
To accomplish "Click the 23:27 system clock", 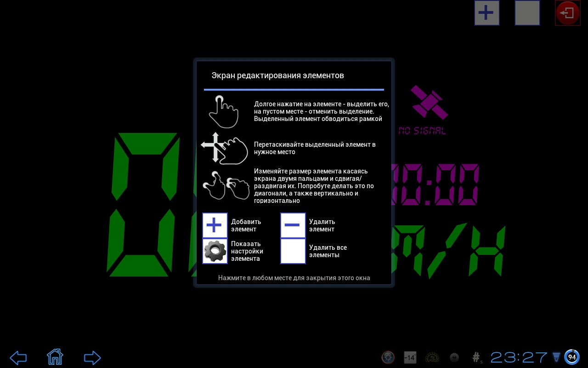I will [519, 357].
